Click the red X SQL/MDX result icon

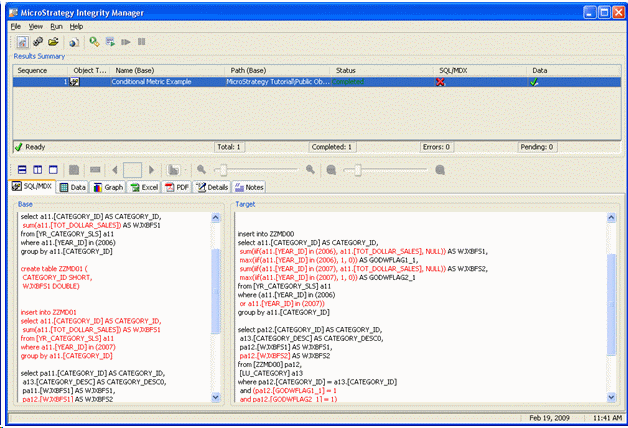coord(441,82)
